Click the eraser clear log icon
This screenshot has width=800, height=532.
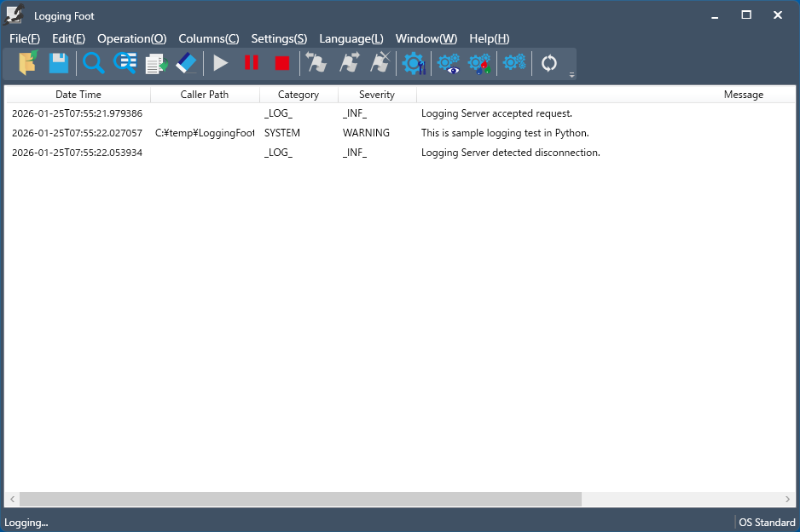(x=186, y=63)
